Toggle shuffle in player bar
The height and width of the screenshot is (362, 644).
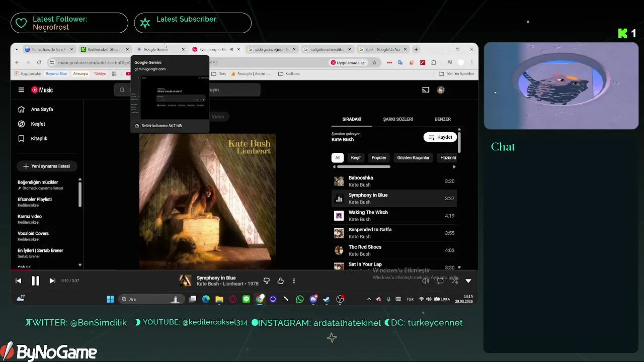(x=454, y=281)
